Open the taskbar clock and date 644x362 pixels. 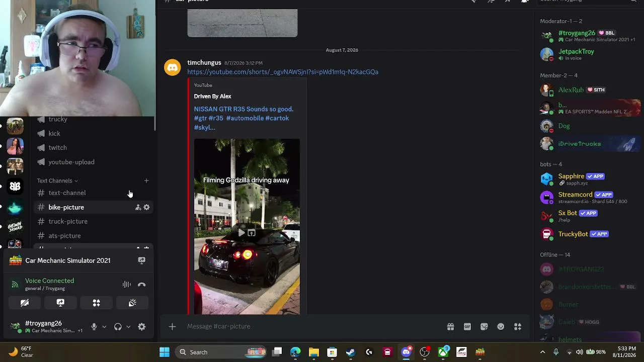627,352
